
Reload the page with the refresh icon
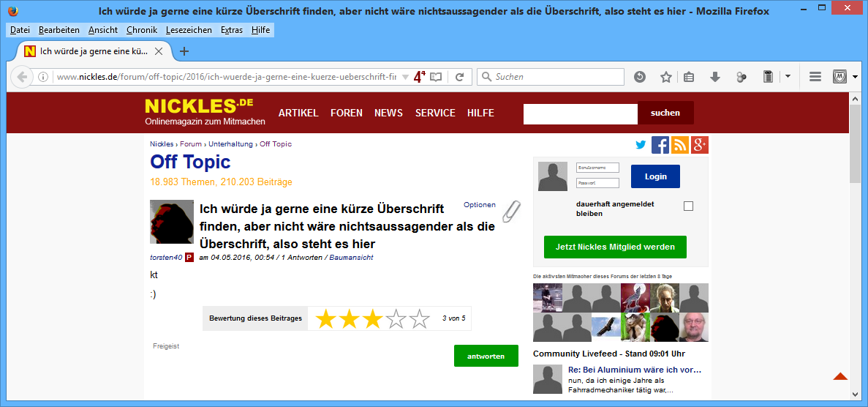460,77
